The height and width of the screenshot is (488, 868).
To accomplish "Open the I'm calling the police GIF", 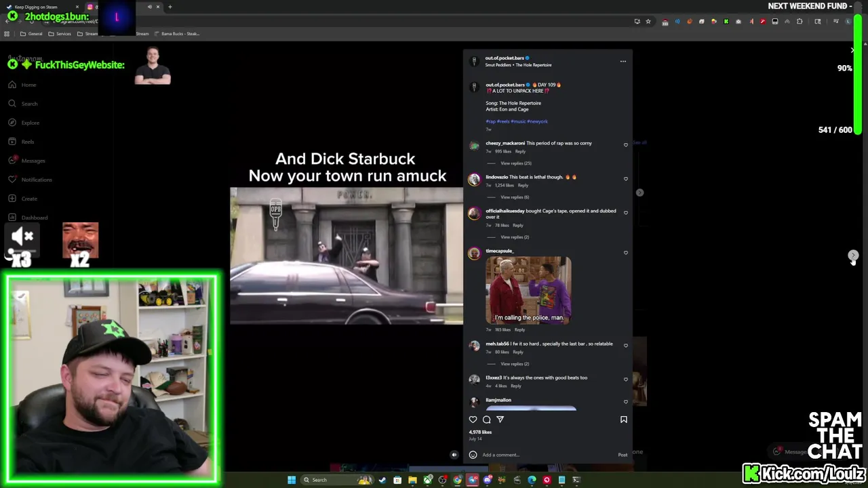I will click(528, 290).
